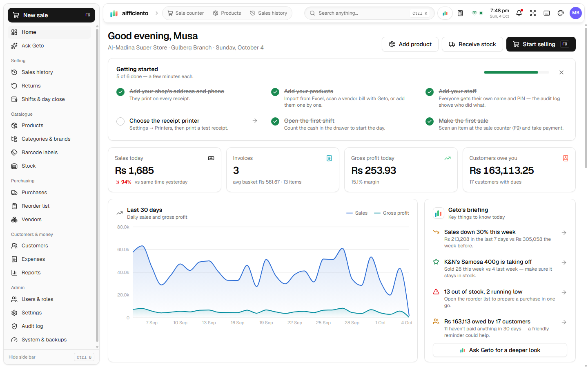Viewport: 588px width, 368px height.
Task: Open Vendors in the sidebar
Action: pyautogui.click(x=49, y=220)
